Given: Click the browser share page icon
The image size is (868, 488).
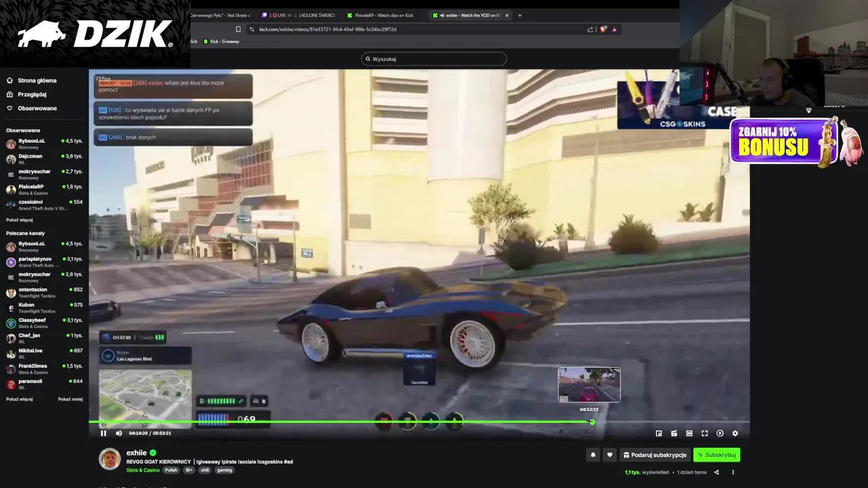Looking at the screenshot, I should click(x=591, y=29).
